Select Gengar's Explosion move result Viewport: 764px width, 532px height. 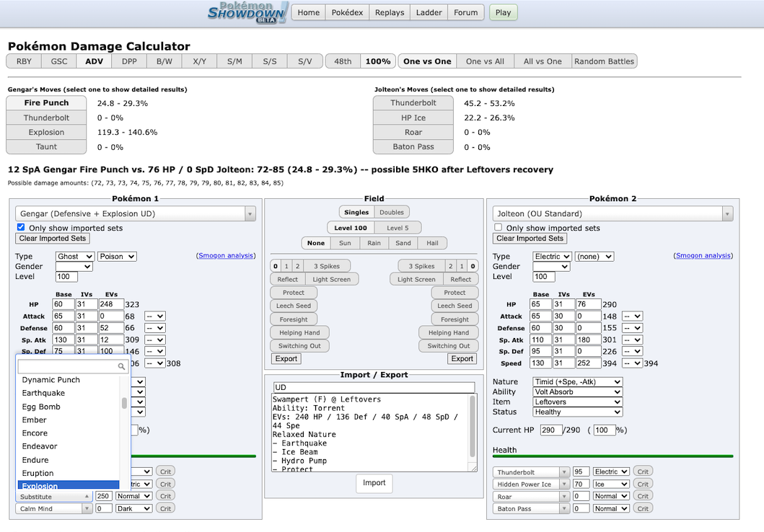pyautogui.click(x=46, y=133)
